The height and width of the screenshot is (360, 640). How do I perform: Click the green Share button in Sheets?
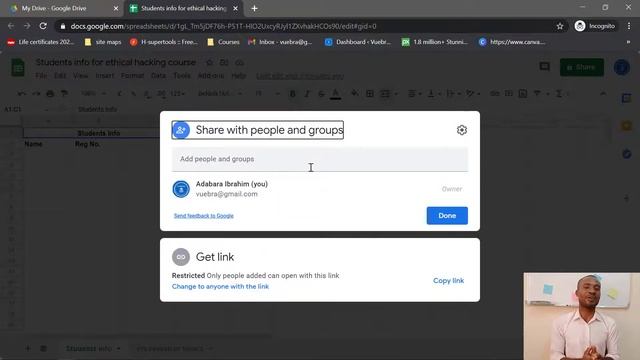582,67
